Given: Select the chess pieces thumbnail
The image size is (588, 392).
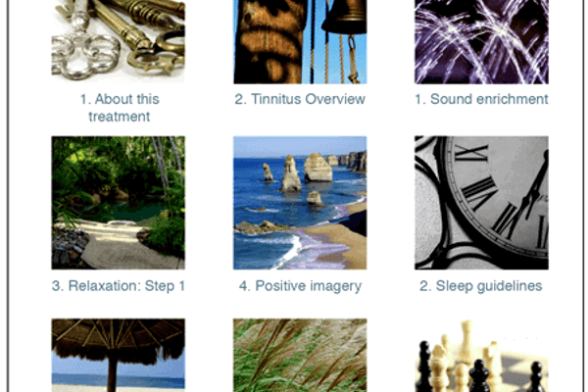Looking at the screenshot, I should pos(481,355).
